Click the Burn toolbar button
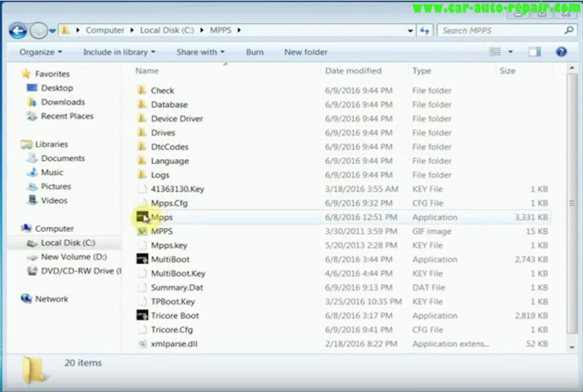Image resolution: width=583 pixels, height=392 pixels. click(x=255, y=52)
